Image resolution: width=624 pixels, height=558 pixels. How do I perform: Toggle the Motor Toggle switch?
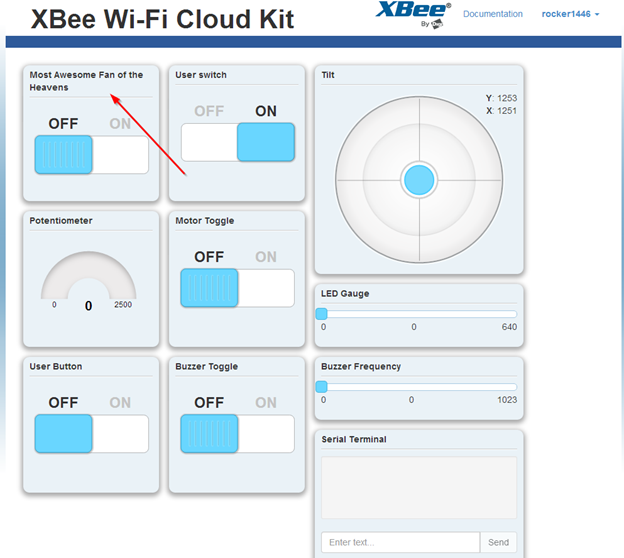point(238,288)
